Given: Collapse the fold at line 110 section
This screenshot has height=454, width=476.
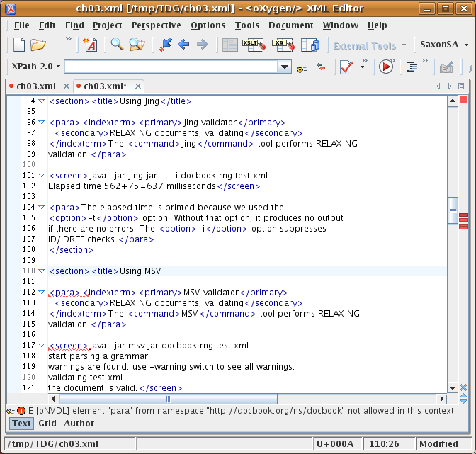Looking at the screenshot, I should pyautogui.click(x=41, y=271).
